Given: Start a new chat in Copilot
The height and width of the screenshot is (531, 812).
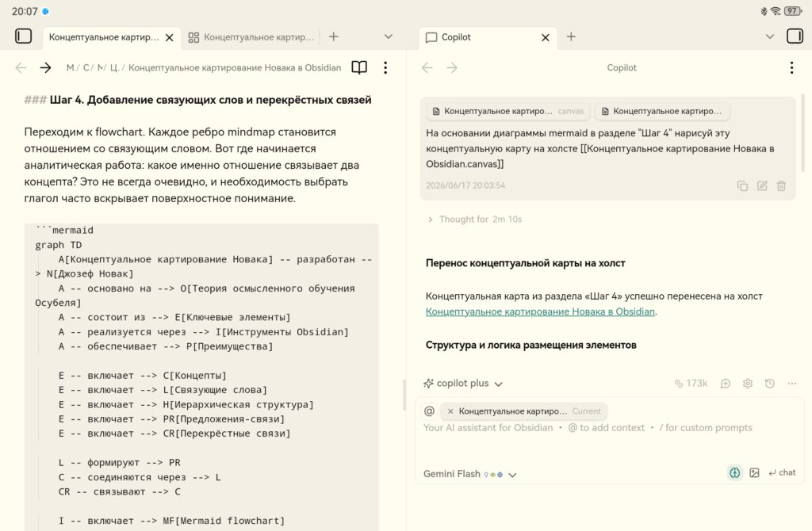Looking at the screenshot, I should pos(726,384).
